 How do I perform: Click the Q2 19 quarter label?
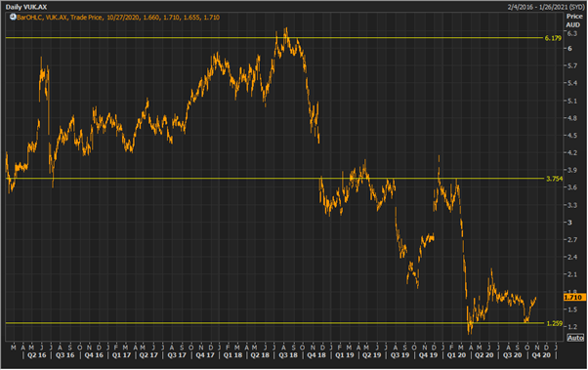tap(371, 355)
